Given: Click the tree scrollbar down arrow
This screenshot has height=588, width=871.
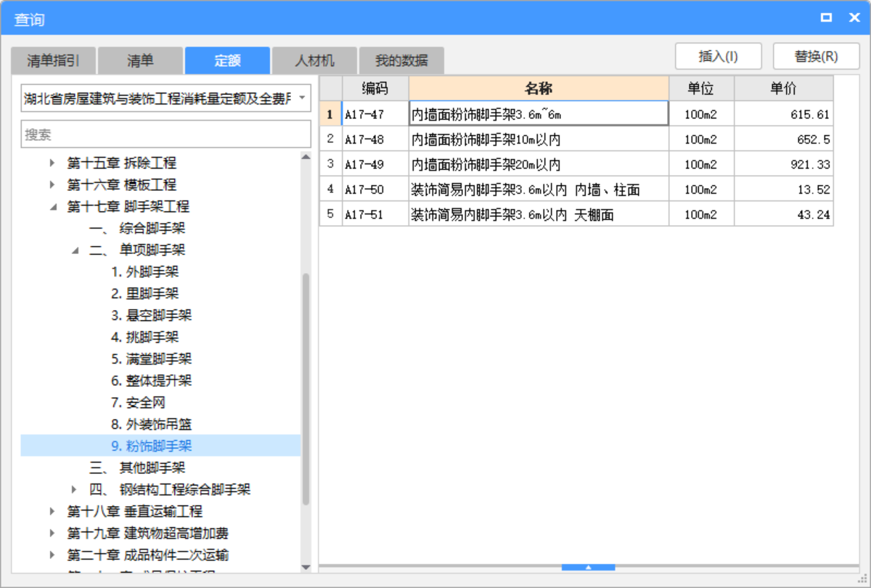Looking at the screenshot, I should [306, 567].
